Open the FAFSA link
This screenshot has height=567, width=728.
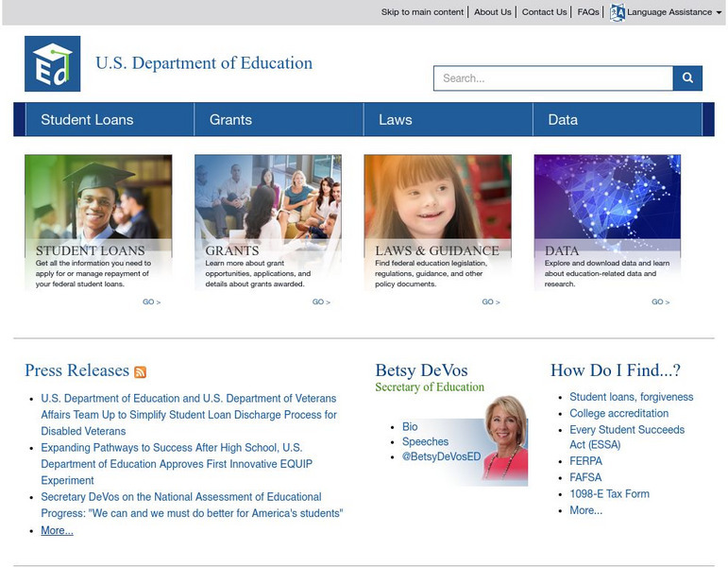coord(585,477)
